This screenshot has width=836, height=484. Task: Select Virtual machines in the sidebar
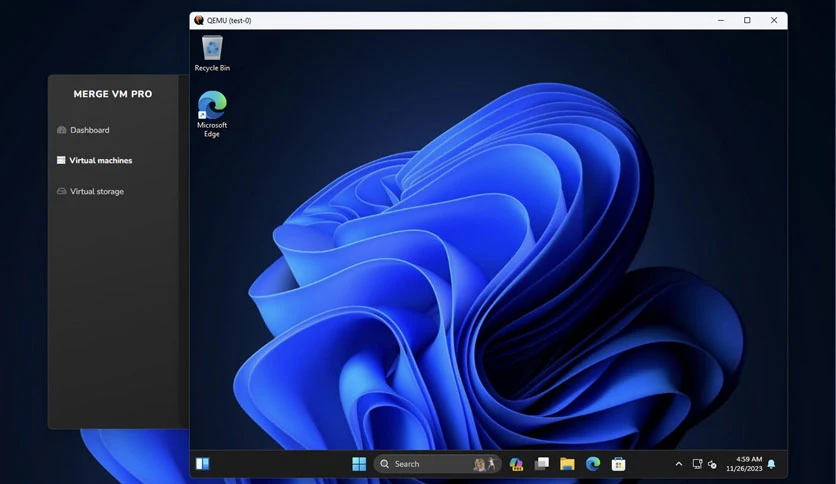(x=94, y=160)
